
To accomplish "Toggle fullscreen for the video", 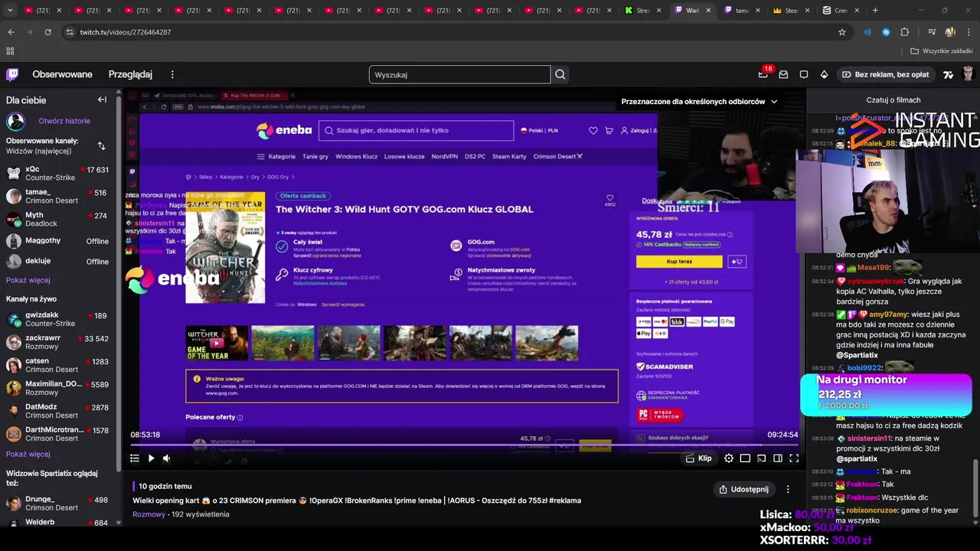I will pos(794,458).
